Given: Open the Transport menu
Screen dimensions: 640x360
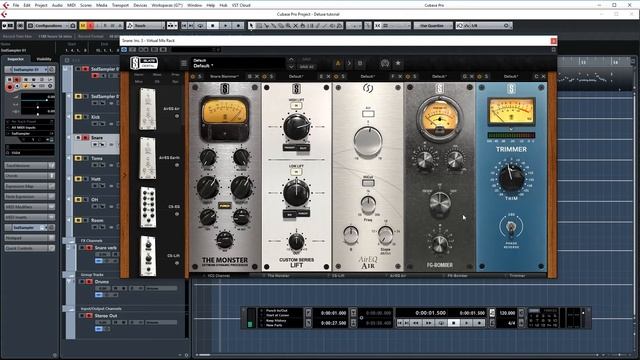Looking at the screenshot, I should coord(120,5).
